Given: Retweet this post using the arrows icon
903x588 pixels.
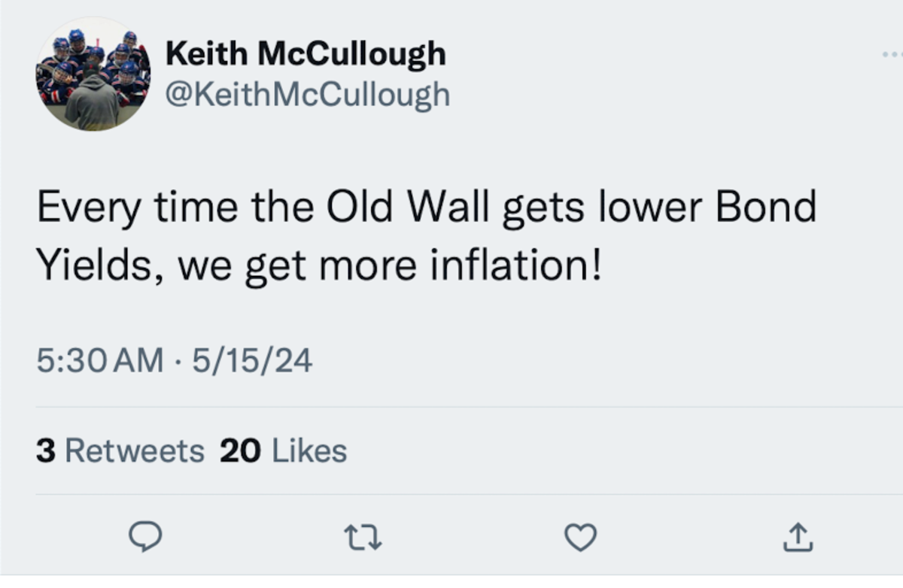Looking at the screenshot, I should coord(363,537).
